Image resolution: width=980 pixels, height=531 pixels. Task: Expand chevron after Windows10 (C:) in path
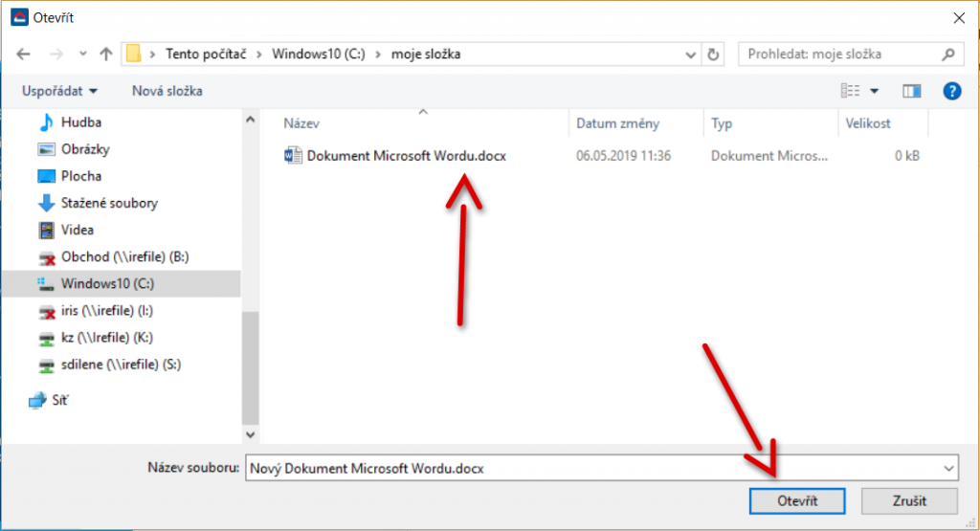(378, 55)
